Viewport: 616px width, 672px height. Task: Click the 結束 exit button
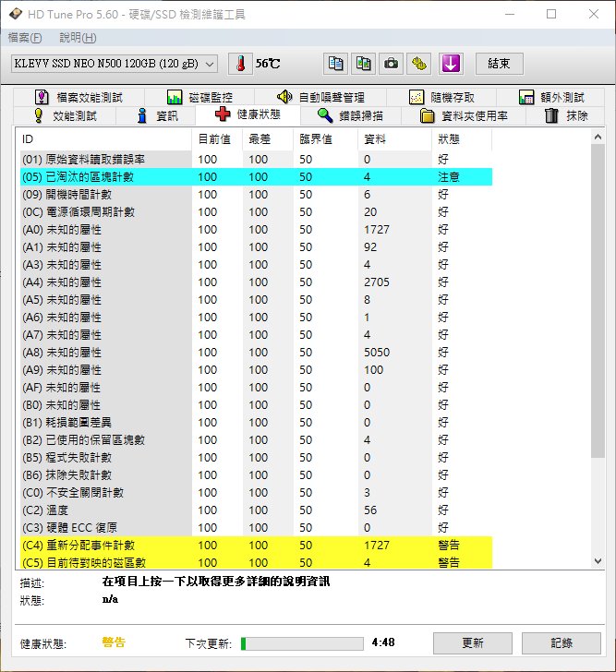coord(500,64)
